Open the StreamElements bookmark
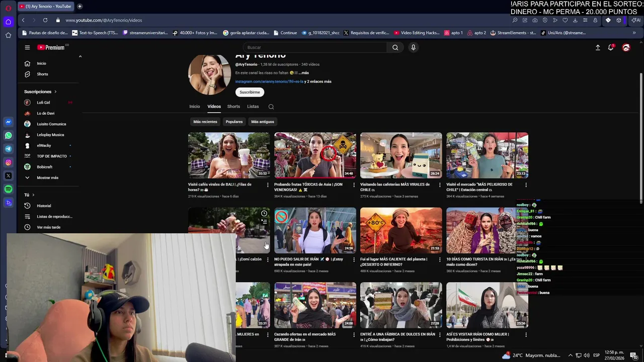This screenshot has height=362, width=644. point(513,33)
